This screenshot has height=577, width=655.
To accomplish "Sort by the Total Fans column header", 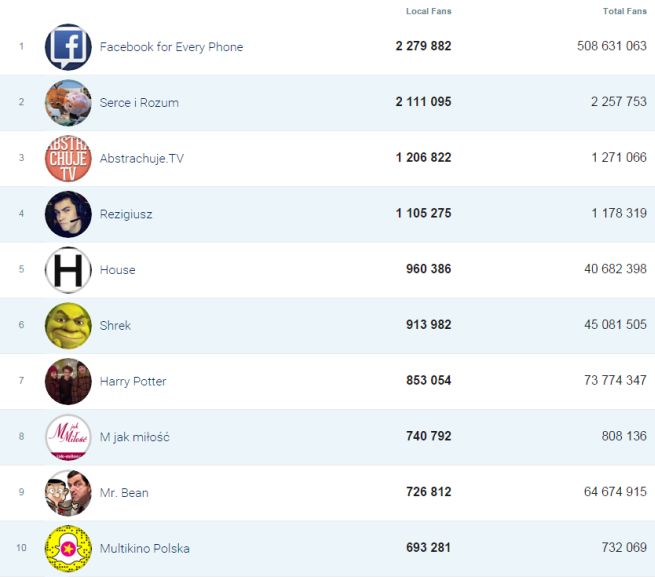I will pos(625,11).
